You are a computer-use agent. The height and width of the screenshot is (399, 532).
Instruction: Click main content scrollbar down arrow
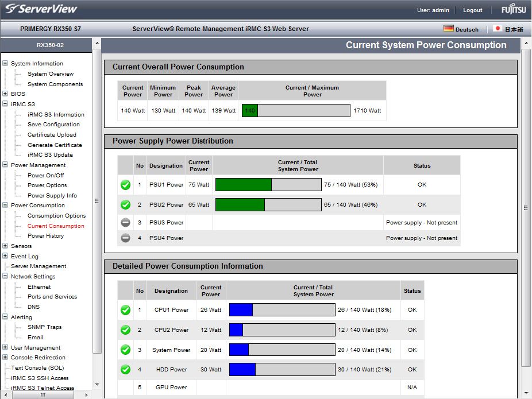526,393
